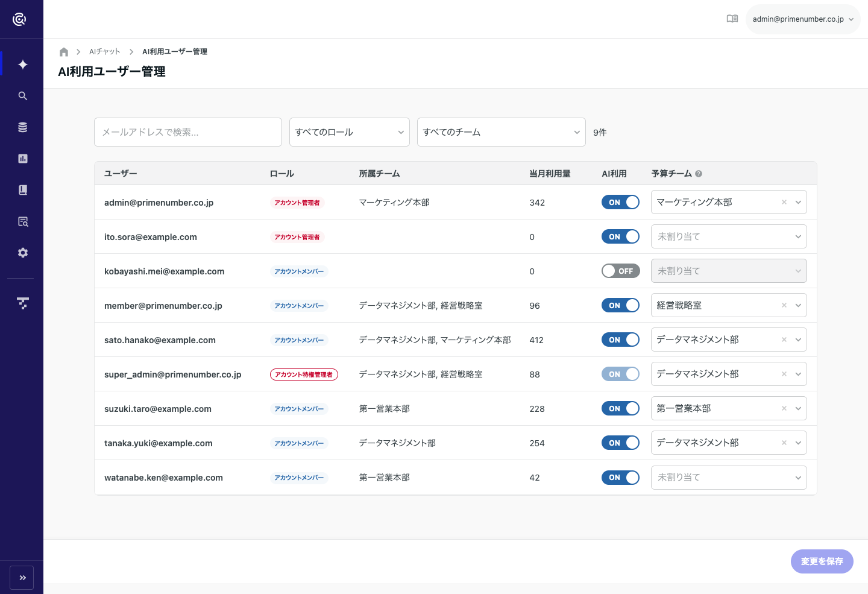Open budget team dropdown showing 経営戦略室
The width and height of the screenshot is (868, 594).
click(729, 305)
